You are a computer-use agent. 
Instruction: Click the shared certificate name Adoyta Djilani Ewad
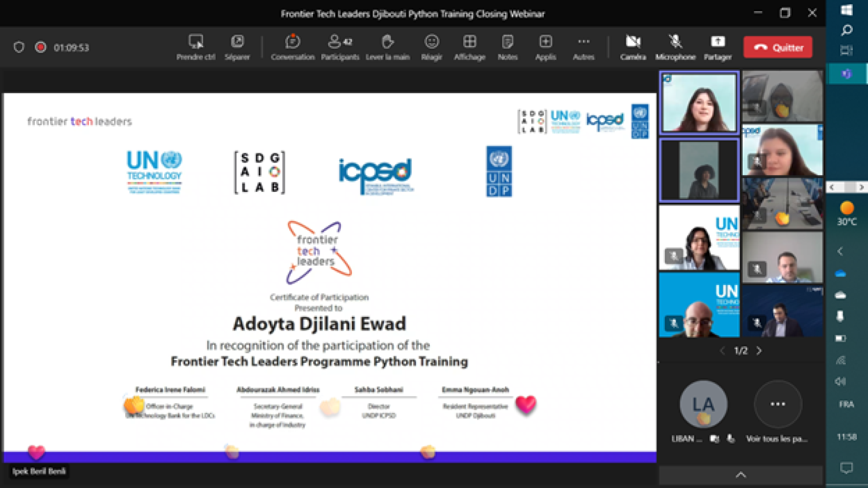[319, 323]
